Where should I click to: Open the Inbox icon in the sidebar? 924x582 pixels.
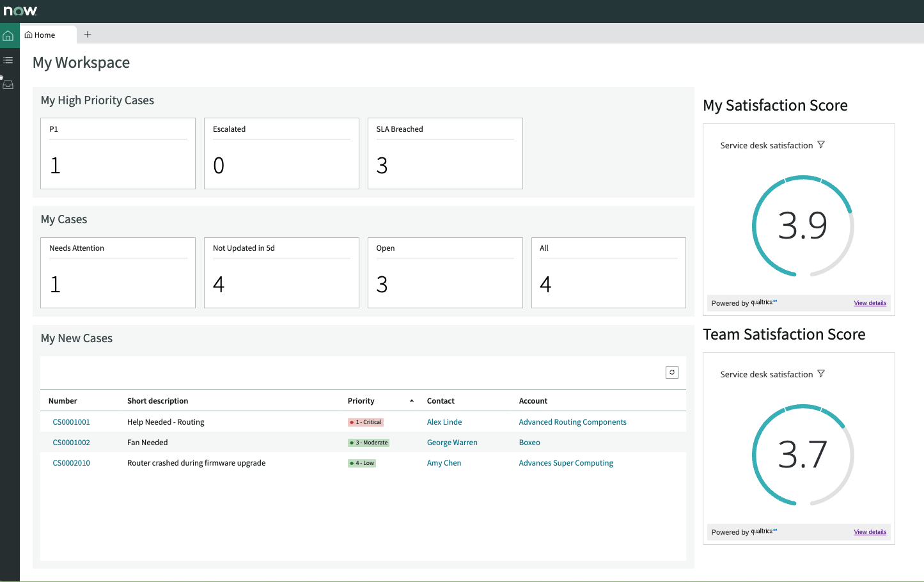click(8, 84)
